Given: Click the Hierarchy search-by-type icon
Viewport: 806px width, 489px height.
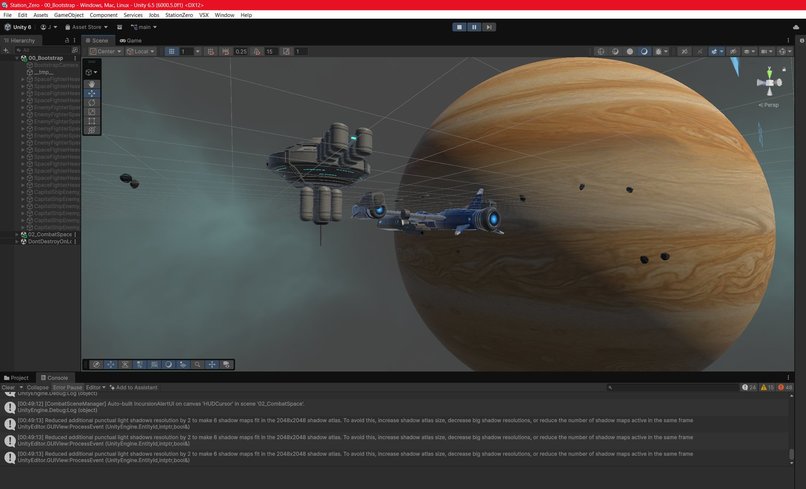Looking at the screenshot, I should pos(75,50).
